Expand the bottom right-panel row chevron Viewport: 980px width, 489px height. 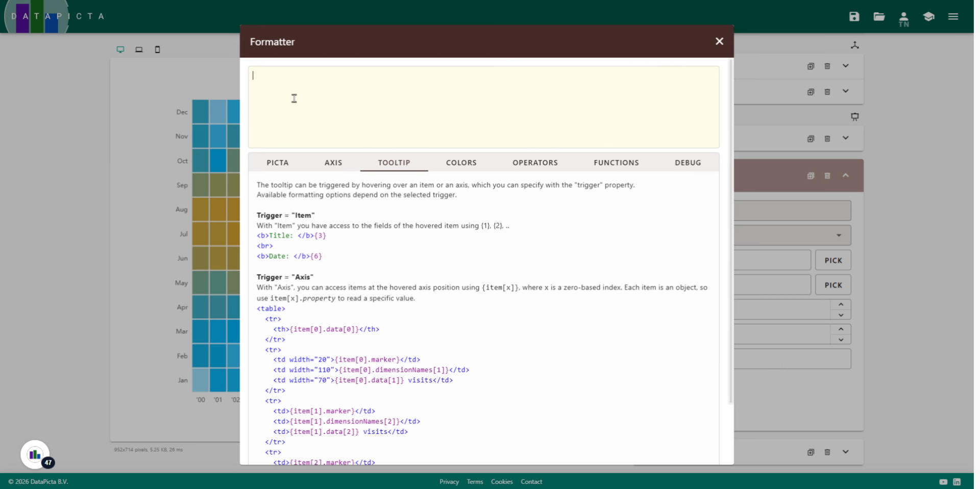coord(846,452)
